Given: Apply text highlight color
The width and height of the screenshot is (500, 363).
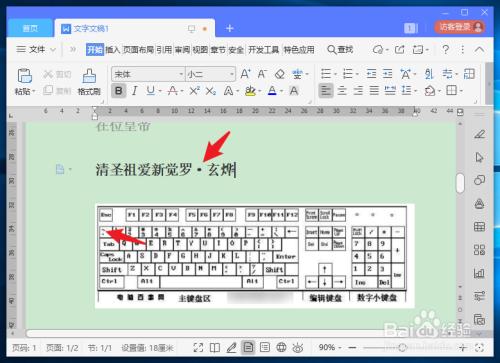Looking at the screenshot, I should click(x=250, y=90).
